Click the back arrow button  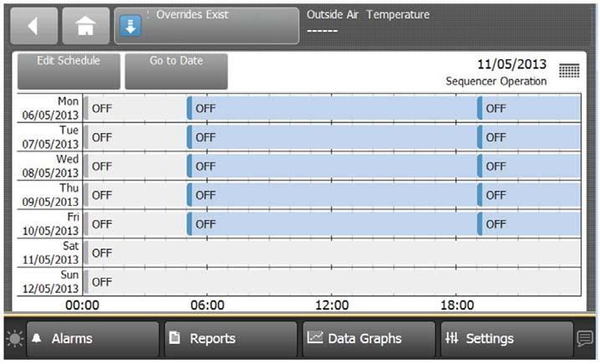point(34,26)
